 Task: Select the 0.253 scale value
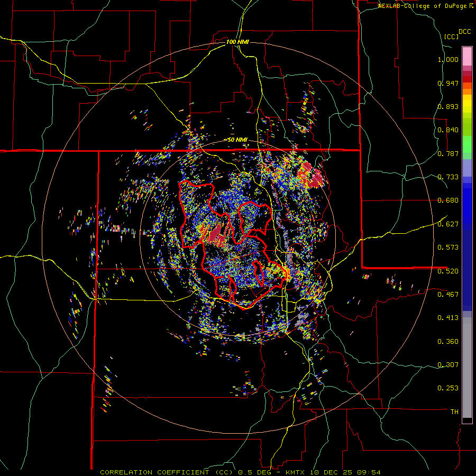(448, 388)
